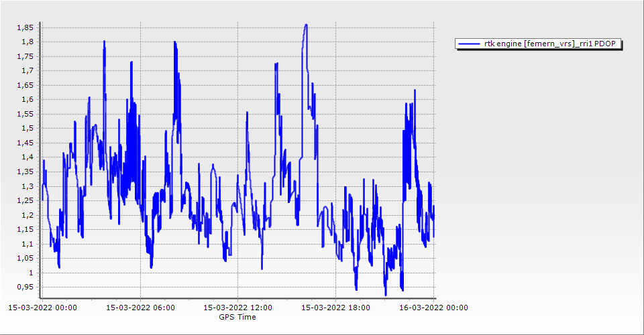Click the 1,35 value on Y axis
644x335 pixels.
(25, 172)
